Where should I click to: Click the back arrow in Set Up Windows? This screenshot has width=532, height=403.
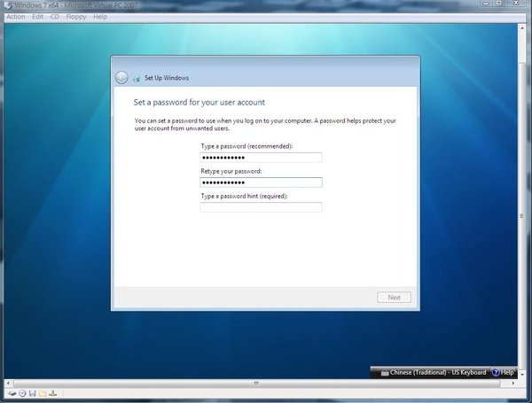(x=121, y=78)
